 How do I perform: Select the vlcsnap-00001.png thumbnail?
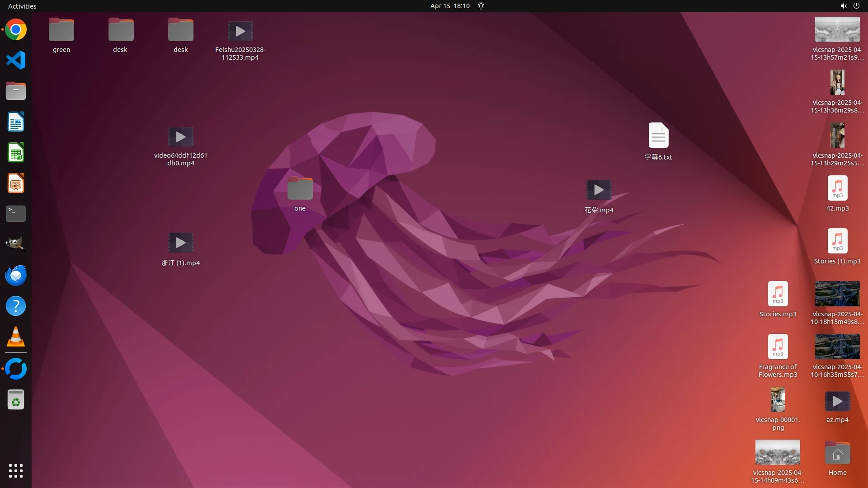(x=778, y=400)
